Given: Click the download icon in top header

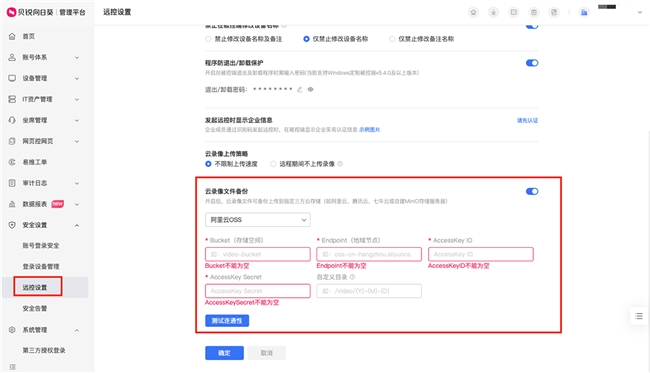Looking at the screenshot, I should pyautogui.click(x=493, y=12).
